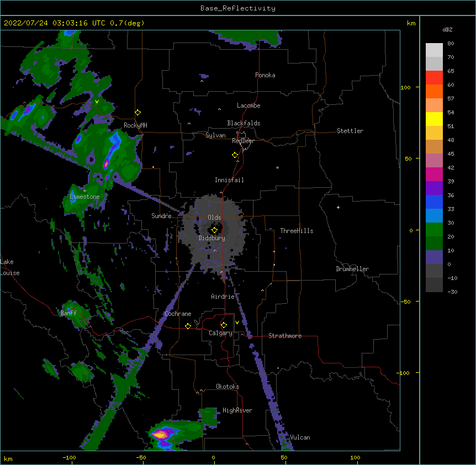Click the 100 tick on the right km axis

tap(405, 88)
